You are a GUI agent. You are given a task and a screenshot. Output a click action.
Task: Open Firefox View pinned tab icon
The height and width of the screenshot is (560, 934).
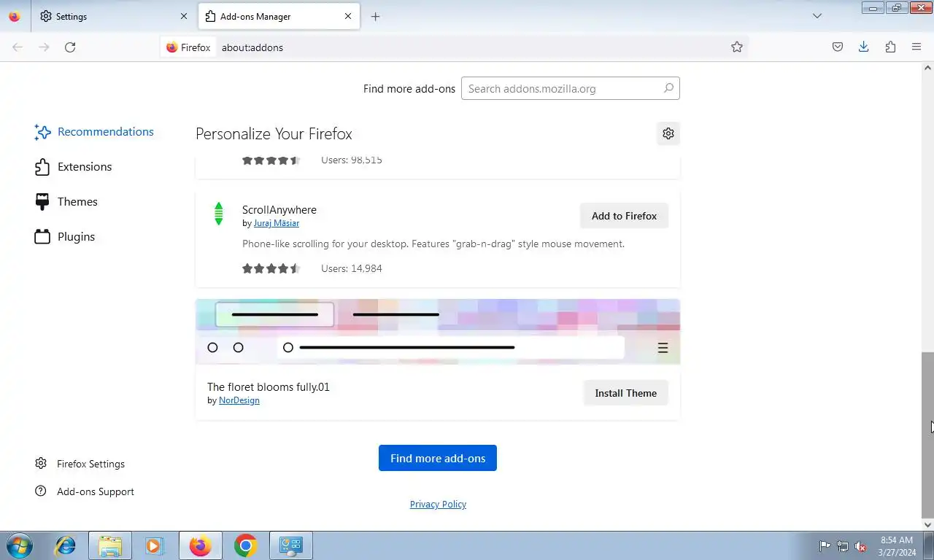(15, 16)
